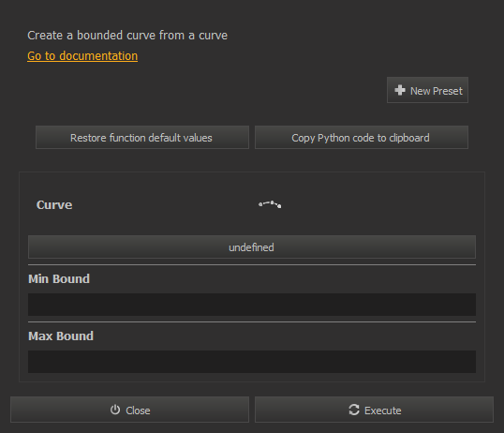
Task: Select the Max Bound label
Action: (61, 336)
